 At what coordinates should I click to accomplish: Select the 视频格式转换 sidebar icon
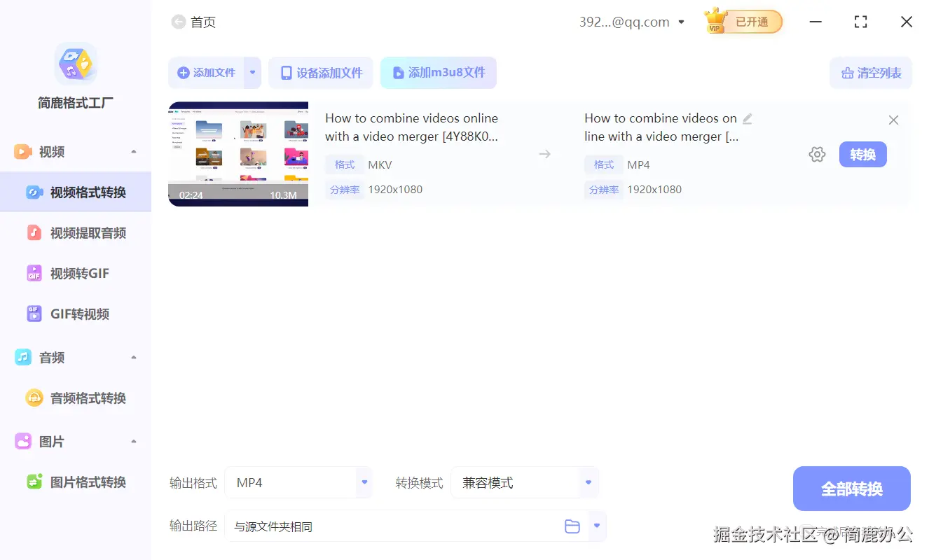(34, 191)
